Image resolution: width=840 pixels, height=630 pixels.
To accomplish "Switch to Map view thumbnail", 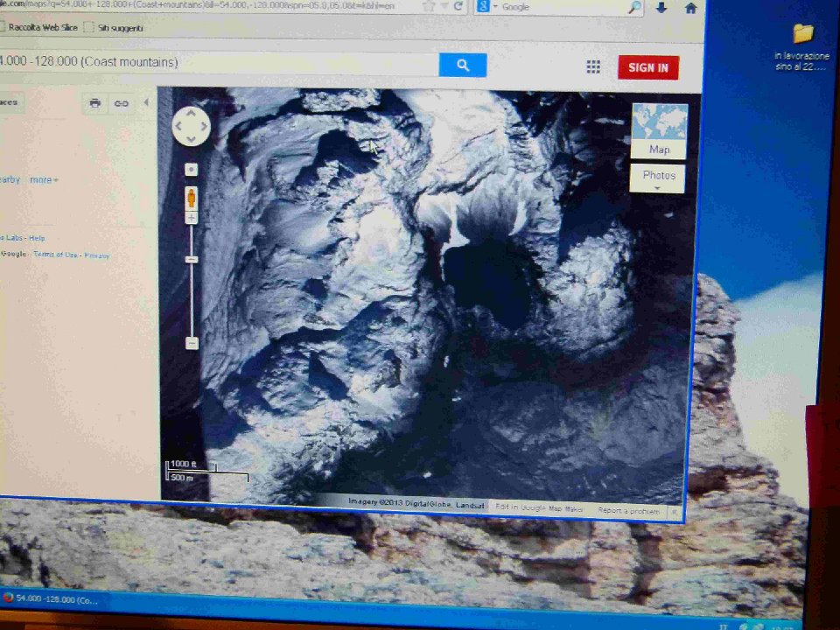I will (659, 131).
